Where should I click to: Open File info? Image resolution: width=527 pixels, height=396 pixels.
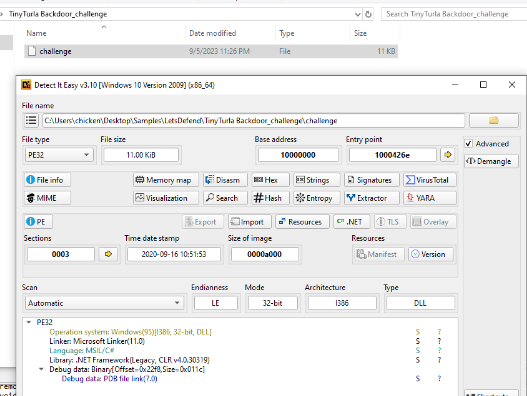(x=47, y=180)
